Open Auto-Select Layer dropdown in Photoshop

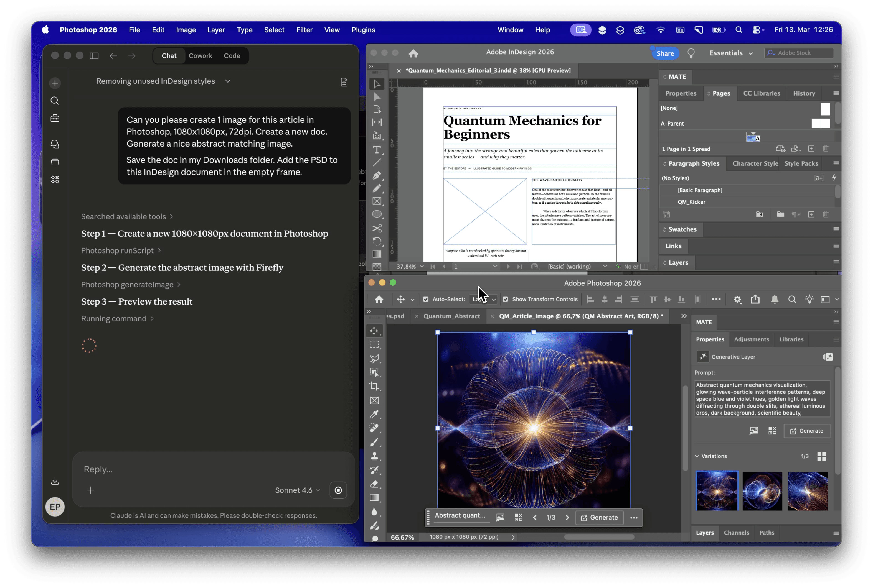[x=483, y=299]
